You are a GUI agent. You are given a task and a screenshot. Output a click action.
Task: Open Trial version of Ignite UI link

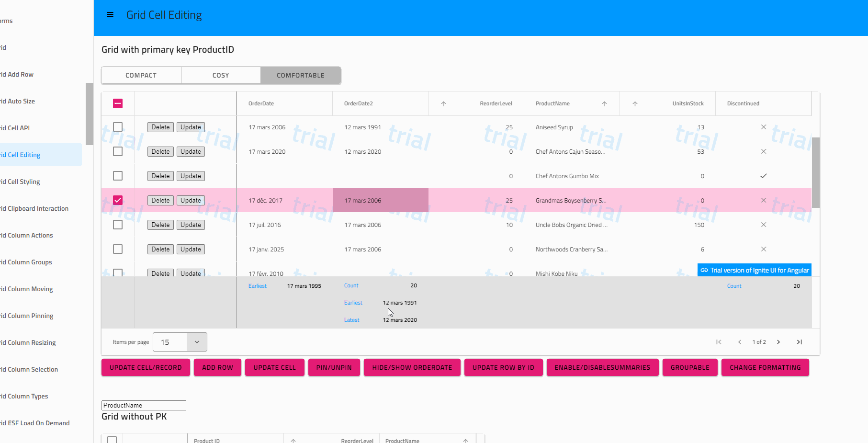click(755, 270)
